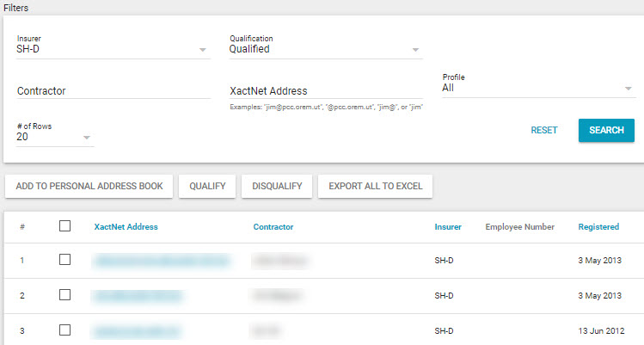Sort by Registered column header
Viewport: 644px width, 345px height.
(598, 227)
